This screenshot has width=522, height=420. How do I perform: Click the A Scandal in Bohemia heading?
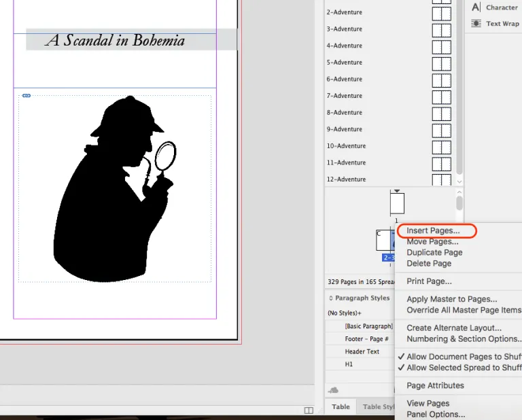[115, 40]
